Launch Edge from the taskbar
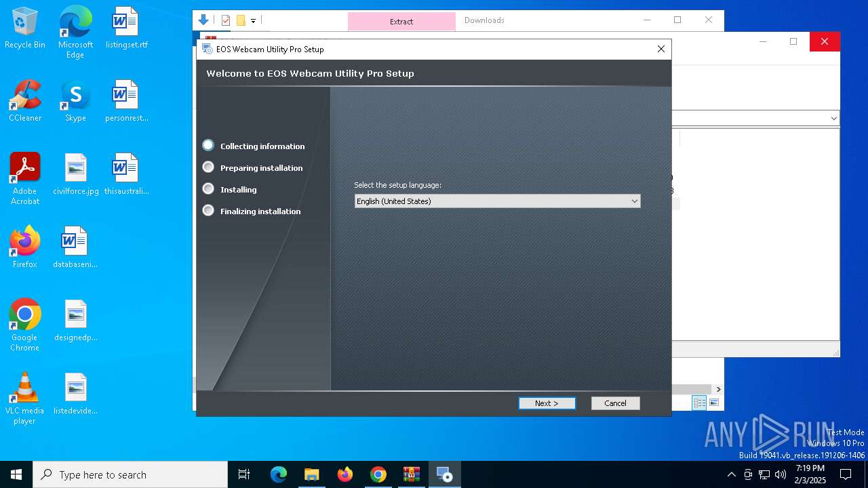This screenshot has width=868, height=488. 279,474
